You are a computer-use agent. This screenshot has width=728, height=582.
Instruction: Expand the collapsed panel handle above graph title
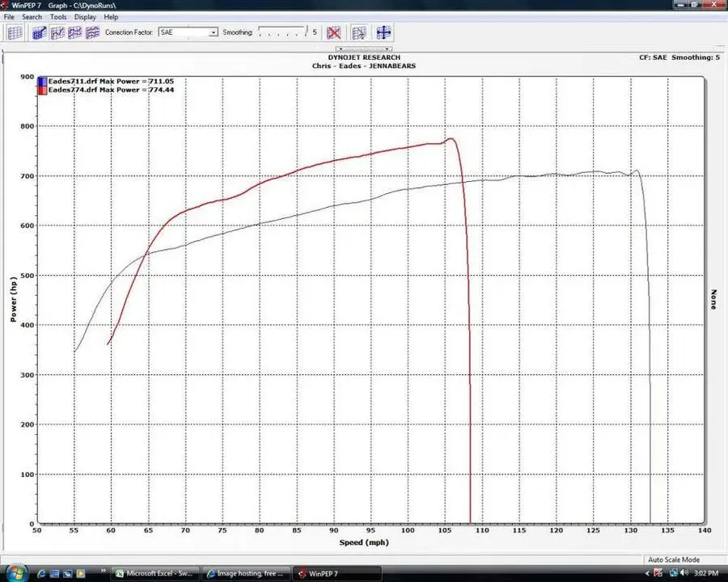(x=364, y=48)
